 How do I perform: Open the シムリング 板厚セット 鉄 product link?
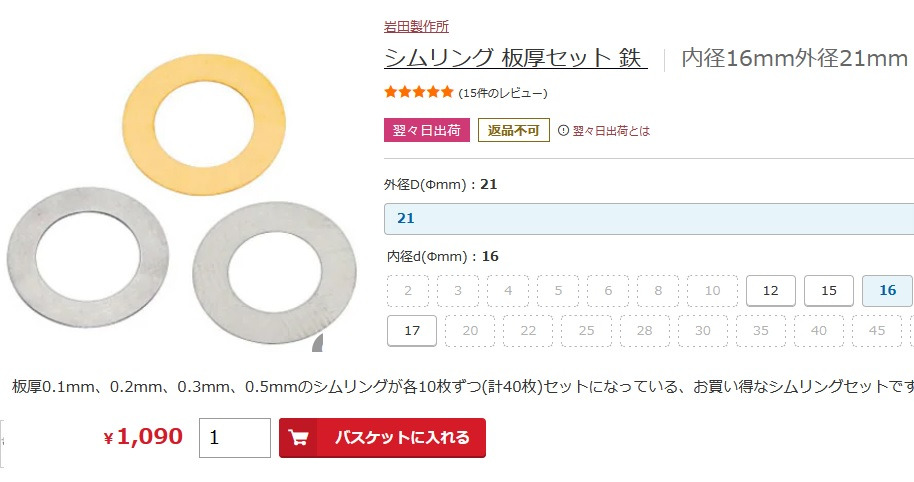[515, 58]
